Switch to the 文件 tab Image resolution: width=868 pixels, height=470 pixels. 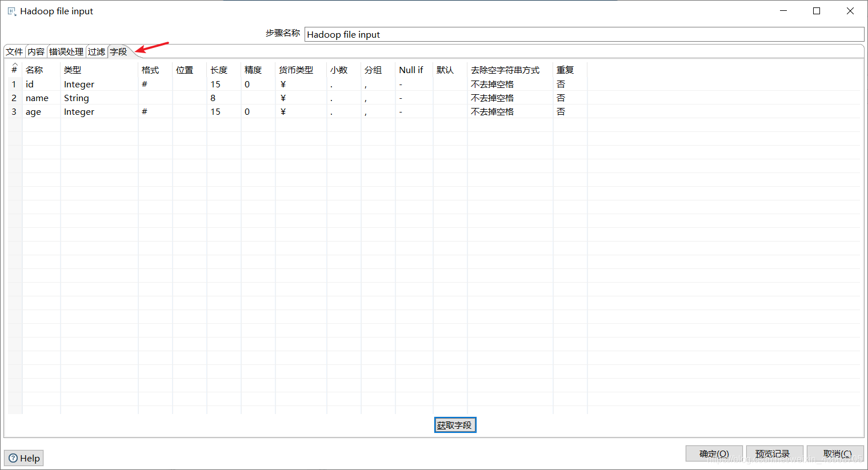click(x=14, y=52)
